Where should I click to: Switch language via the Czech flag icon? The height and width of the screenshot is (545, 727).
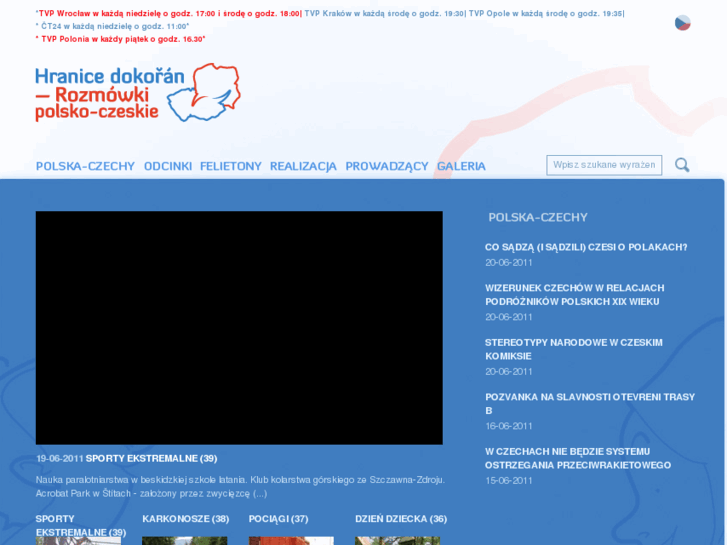coord(682,23)
